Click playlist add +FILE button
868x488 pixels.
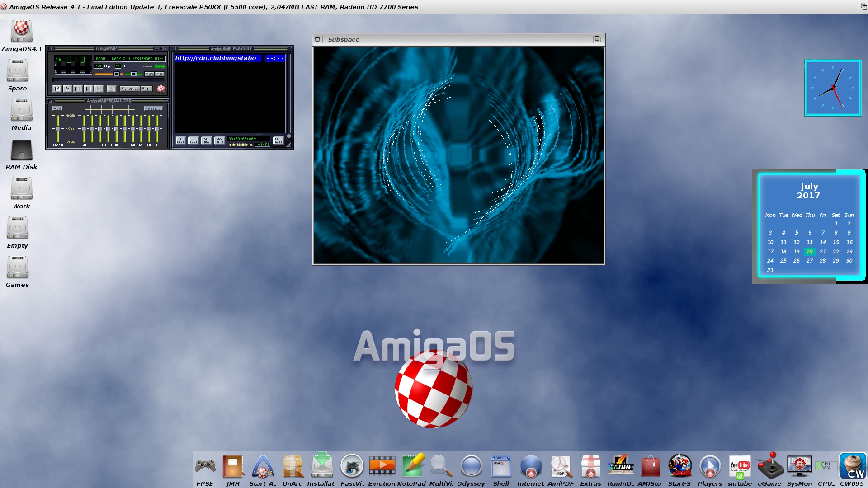pos(180,141)
